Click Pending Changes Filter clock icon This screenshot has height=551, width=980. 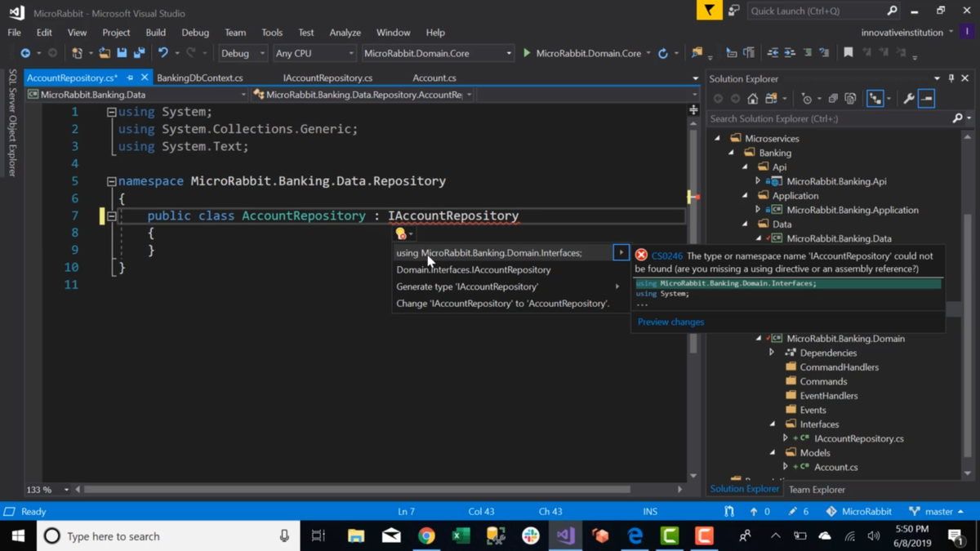807,99
